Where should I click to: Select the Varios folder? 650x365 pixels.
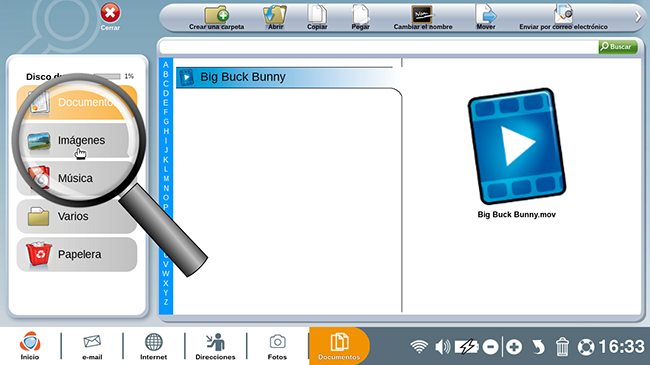(77, 216)
